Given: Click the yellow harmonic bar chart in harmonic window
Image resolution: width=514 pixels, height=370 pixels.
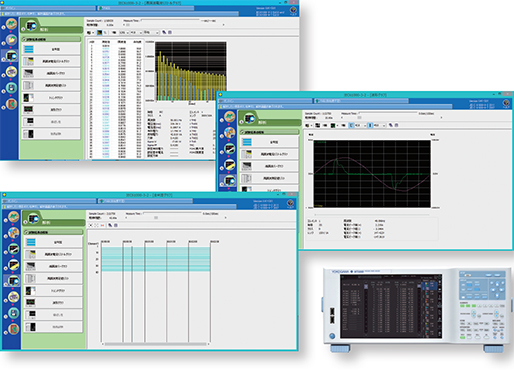Looking at the screenshot, I should (x=191, y=71).
